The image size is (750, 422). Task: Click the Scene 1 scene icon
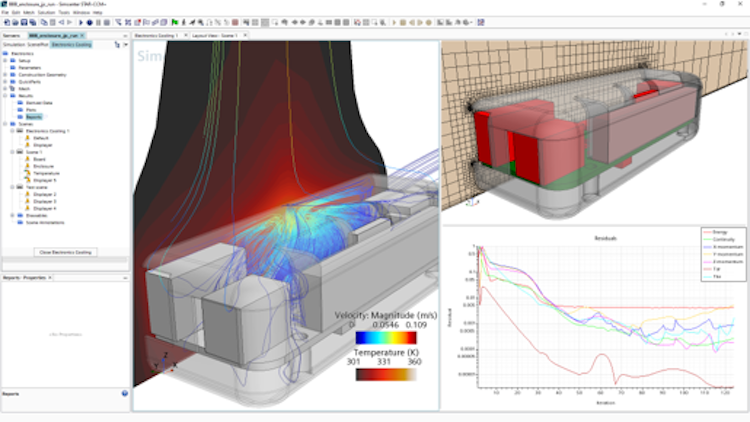[20, 152]
